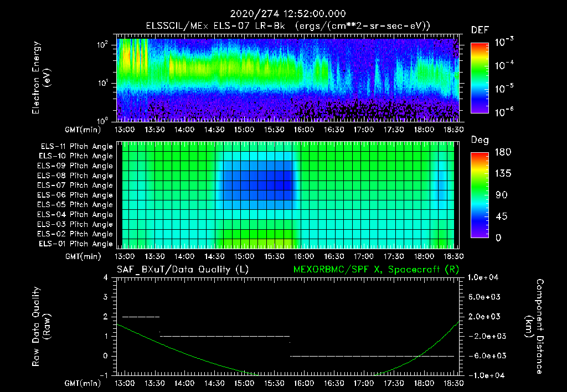Click the green spacecraft orbit curve near 13:00
The height and width of the screenshot is (392, 567).
[125, 328]
